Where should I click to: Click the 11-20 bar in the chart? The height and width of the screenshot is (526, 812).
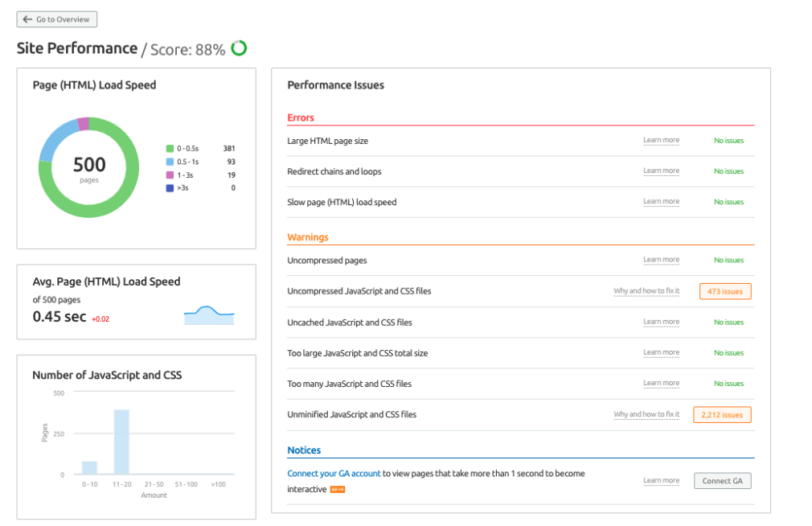click(121, 442)
